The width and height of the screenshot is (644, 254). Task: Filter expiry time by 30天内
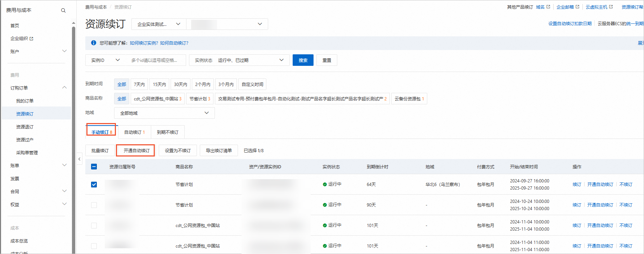pyautogui.click(x=181, y=84)
